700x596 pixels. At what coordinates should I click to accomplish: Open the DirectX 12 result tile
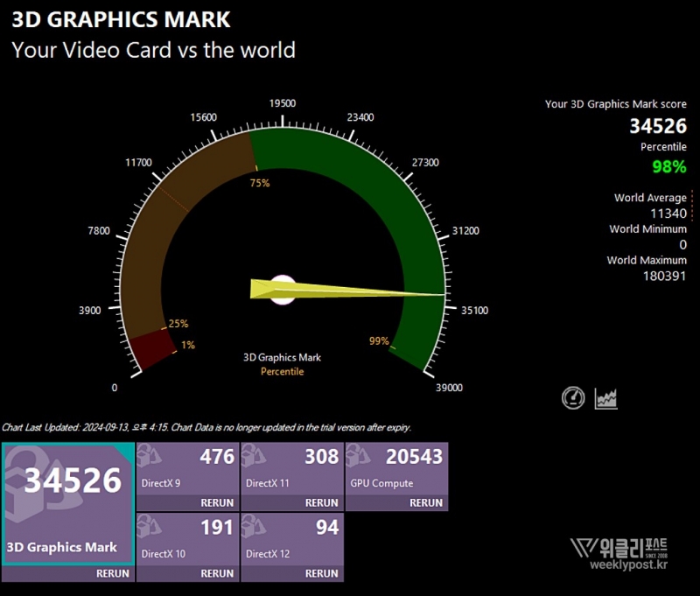292,539
